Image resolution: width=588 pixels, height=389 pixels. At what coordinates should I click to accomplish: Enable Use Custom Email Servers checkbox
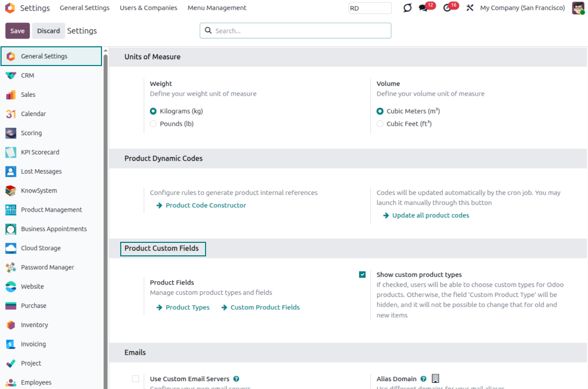[135, 379]
